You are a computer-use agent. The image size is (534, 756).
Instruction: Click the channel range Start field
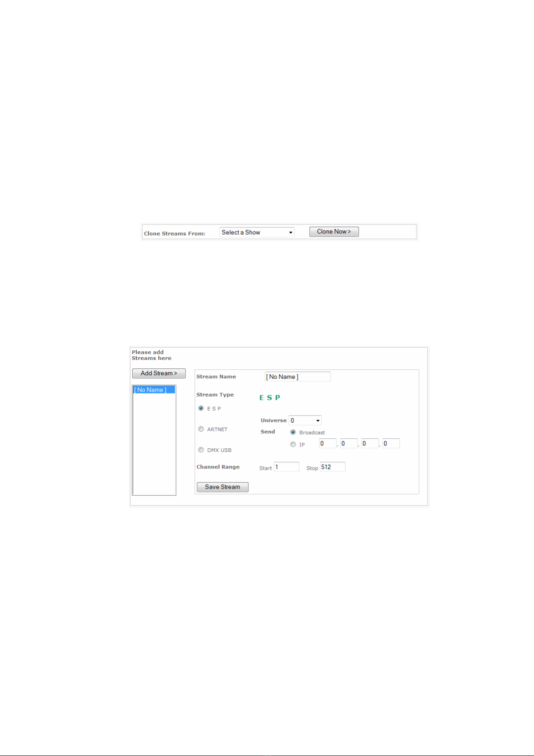point(287,467)
